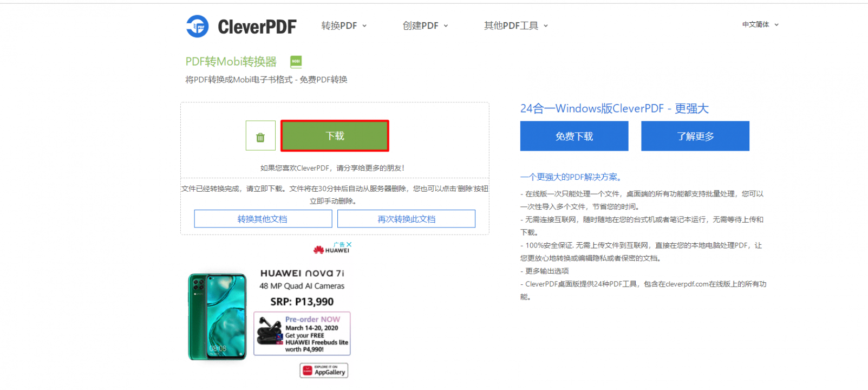The image size is (868, 390).
Task: Click the 100%安全保证 bullet text
Action: [641, 252]
